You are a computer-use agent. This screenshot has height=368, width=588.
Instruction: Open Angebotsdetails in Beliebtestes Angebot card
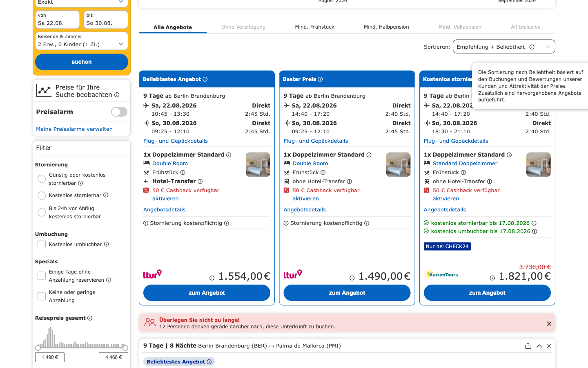tap(164, 210)
